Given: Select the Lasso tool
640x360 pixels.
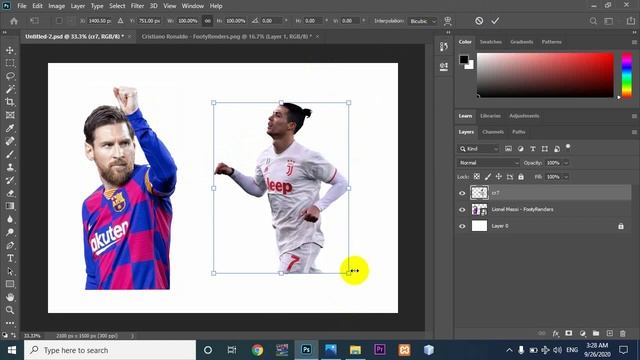Looking at the screenshot, I should click(10, 76).
